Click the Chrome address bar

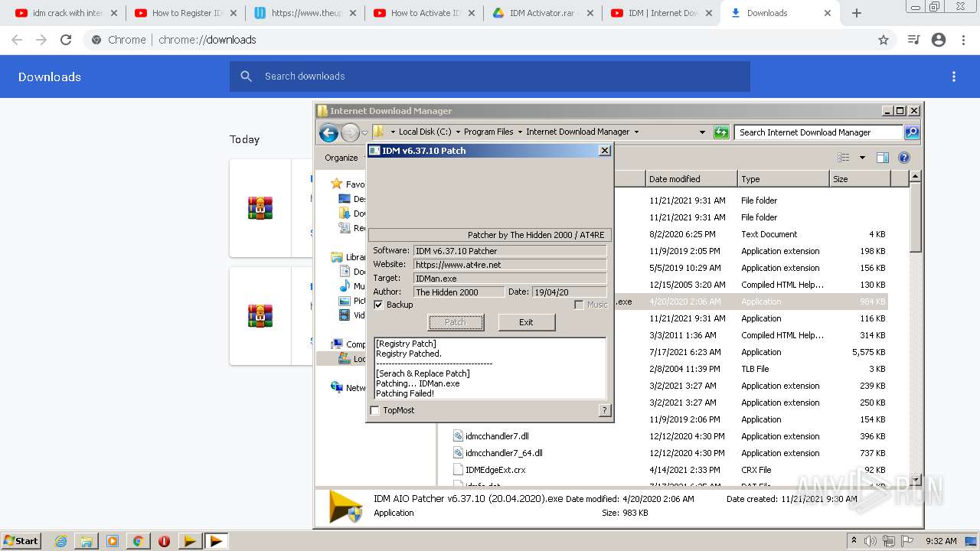490,40
